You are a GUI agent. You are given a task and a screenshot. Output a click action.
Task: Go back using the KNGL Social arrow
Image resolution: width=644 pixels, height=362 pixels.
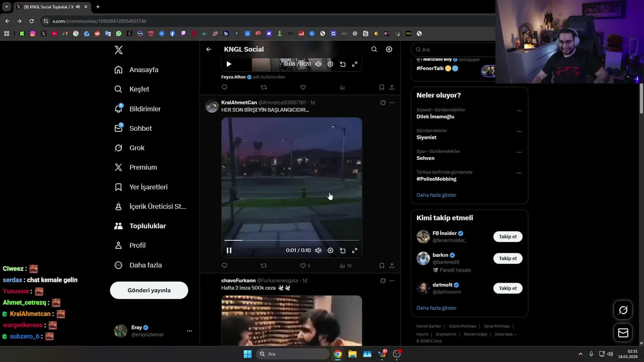[209, 49]
